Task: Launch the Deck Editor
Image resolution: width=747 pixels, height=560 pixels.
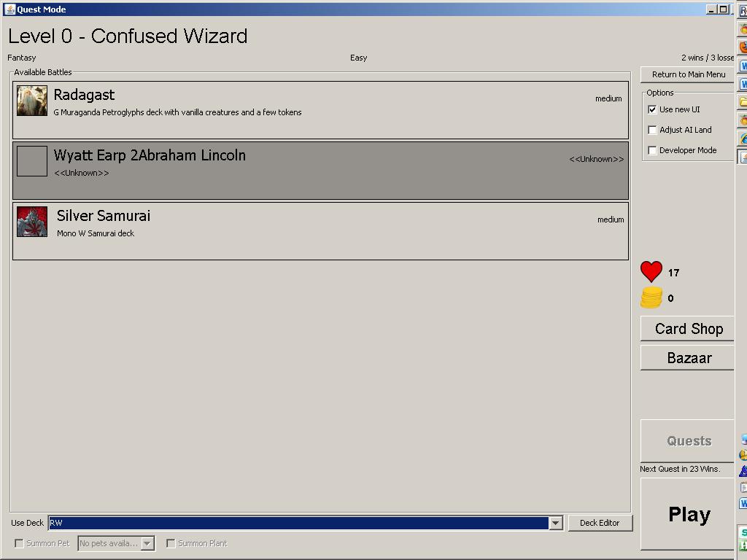Action: point(600,523)
